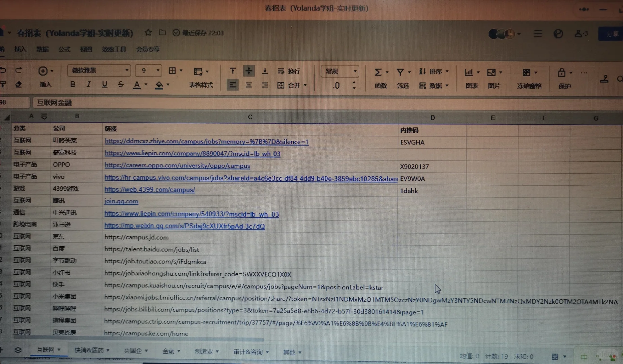Open the number format dropdown (常规)

click(x=340, y=71)
